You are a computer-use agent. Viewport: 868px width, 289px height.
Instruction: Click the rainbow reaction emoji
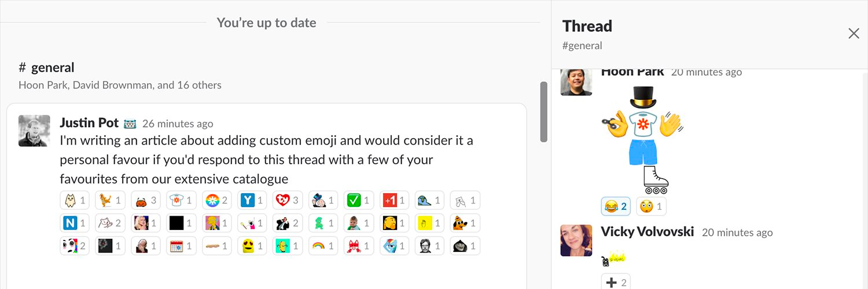pos(323,246)
